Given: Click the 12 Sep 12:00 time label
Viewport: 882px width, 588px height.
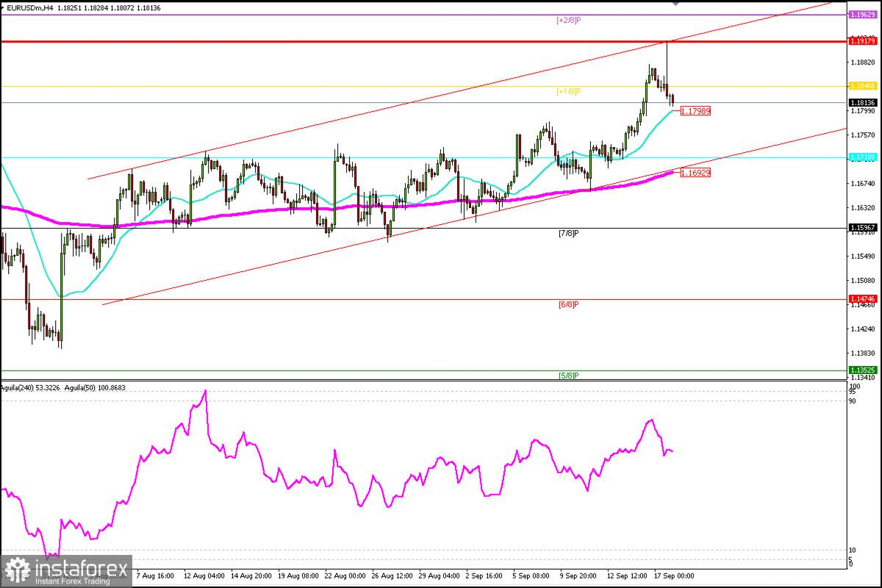Looking at the screenshot, I should point(627,576).
